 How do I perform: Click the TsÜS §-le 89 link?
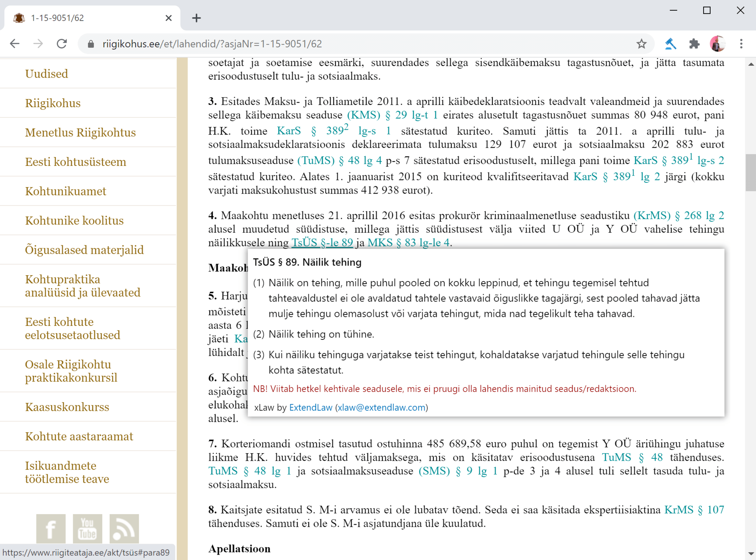click(322, 243)
